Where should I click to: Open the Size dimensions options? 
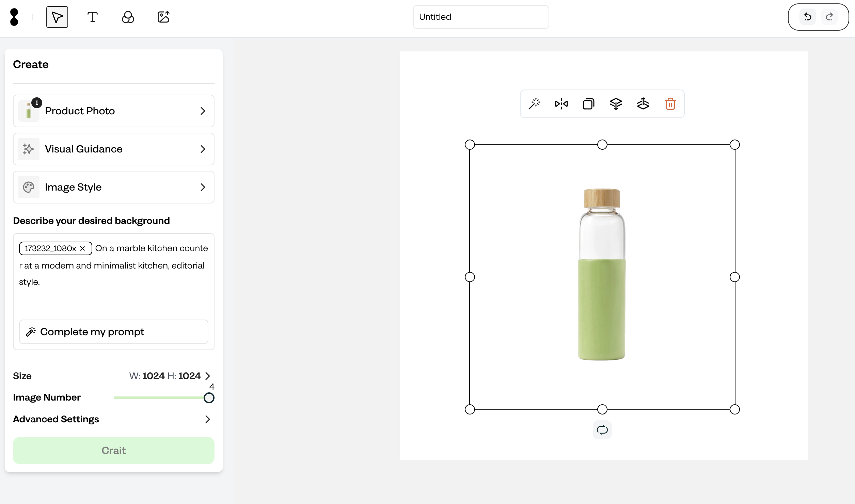[170, 376]
